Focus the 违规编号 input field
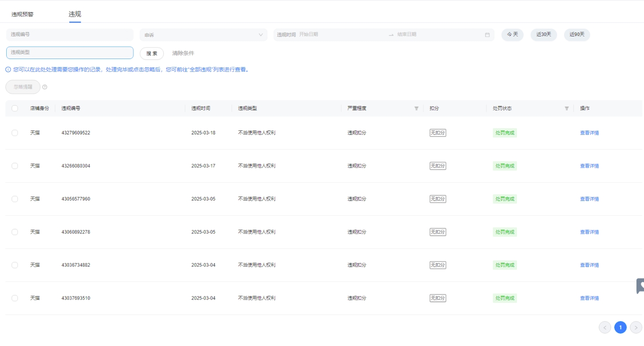The image size is (644, 346). click(x=70, y=35)
